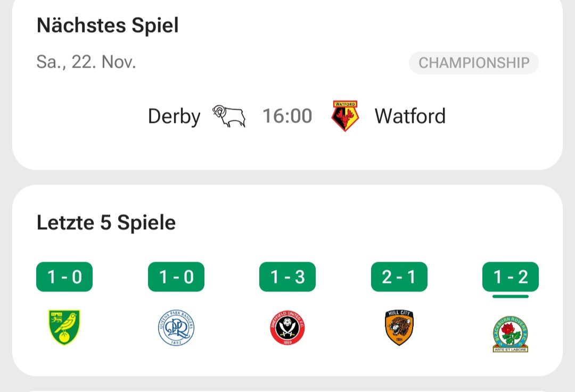Screen dimensions: 575x392
Task: Click the green underline below 1 - 2
Action: [x=510, y=296]
